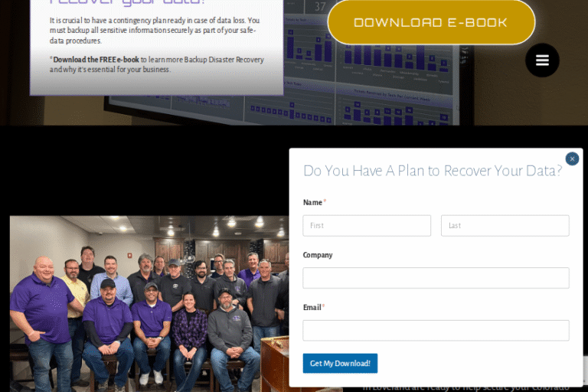The height and width of the screenshot is (392, 588).
Task: Click the Email field label
Action: [312, 308]
